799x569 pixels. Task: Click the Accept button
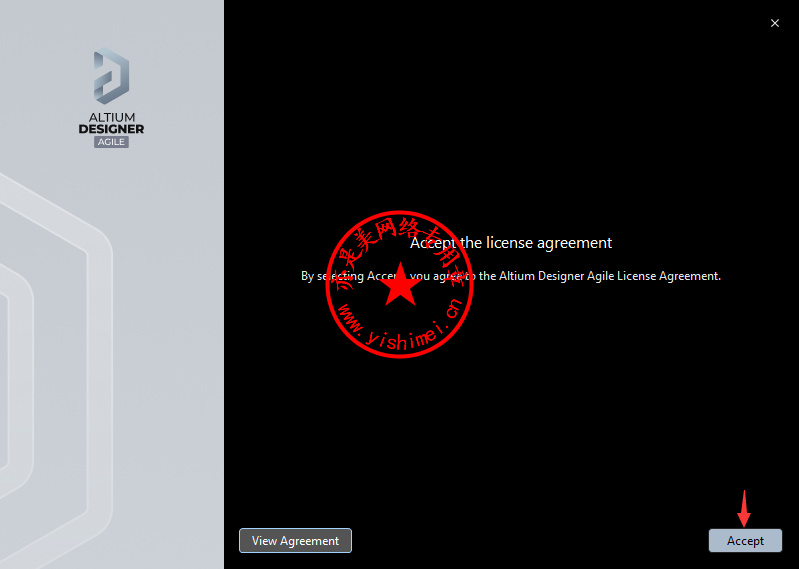coord(745,541)
